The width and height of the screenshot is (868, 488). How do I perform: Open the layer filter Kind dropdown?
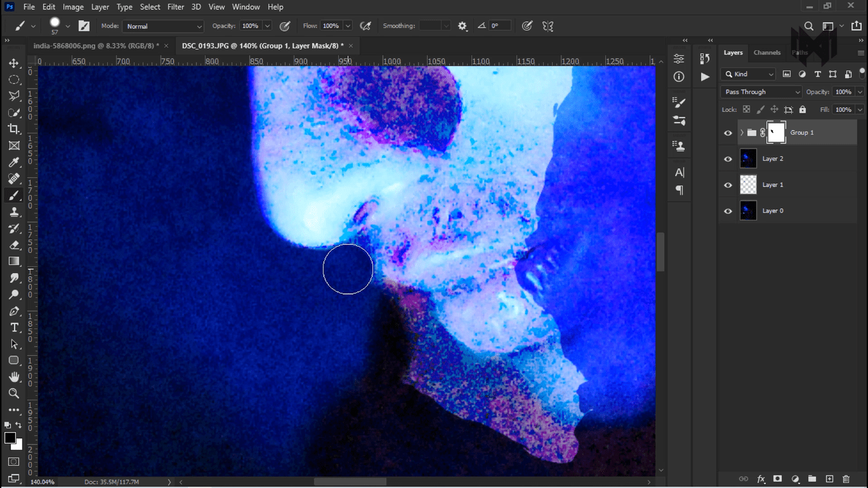(749, 74)
